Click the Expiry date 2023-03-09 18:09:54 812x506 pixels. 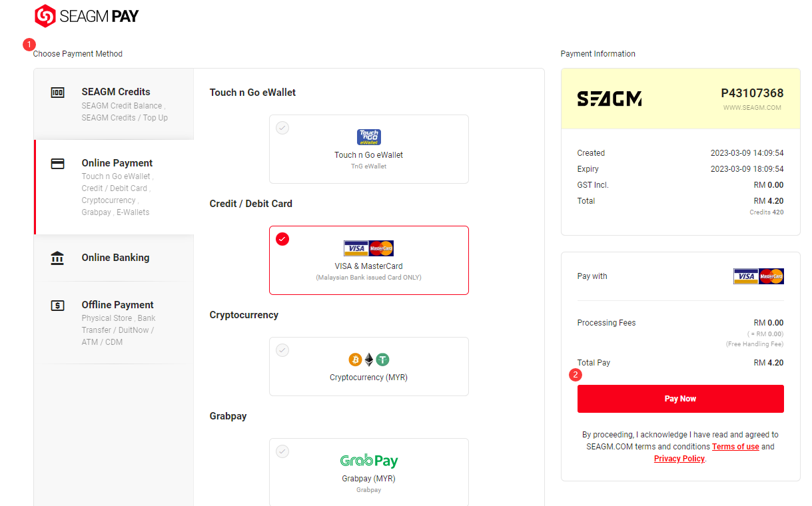(x=747, y=169)
